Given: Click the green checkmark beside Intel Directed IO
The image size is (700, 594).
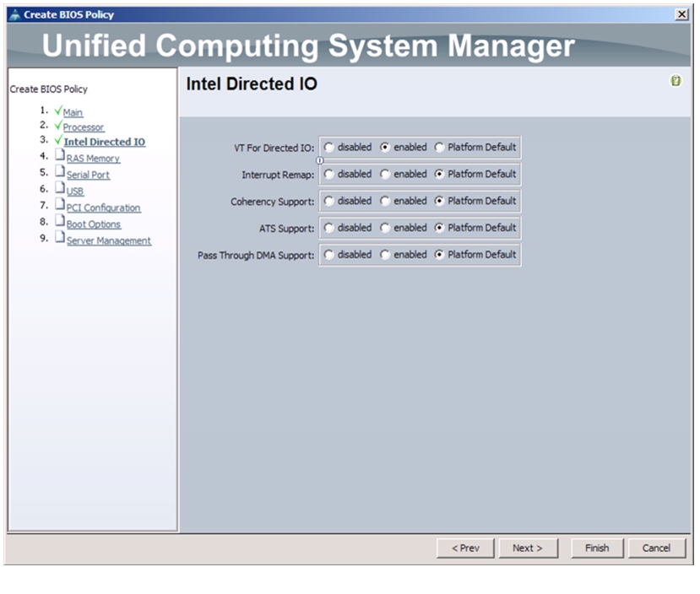Looking at the screenshot, I should 58,140.
